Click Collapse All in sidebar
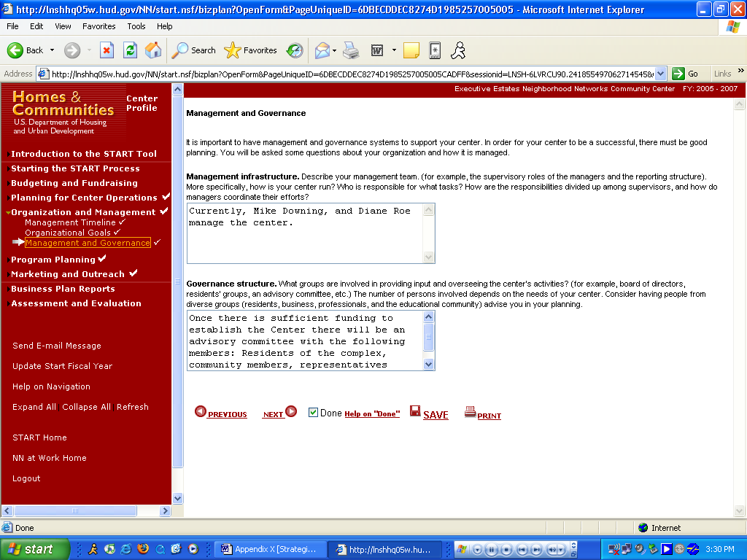The height and width of the screenshot is (560, 747). (x=86, y=407)
